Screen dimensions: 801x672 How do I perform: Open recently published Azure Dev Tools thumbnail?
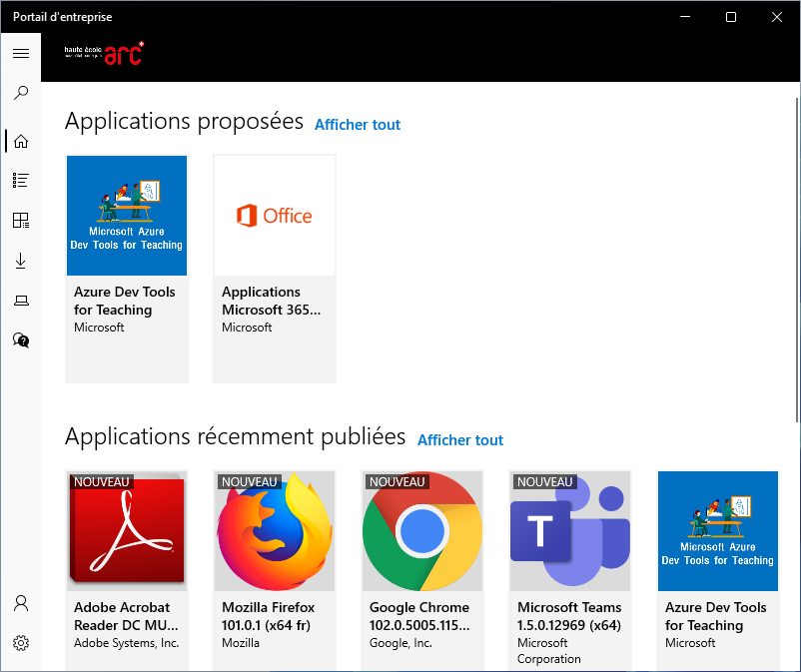point(718,531)
